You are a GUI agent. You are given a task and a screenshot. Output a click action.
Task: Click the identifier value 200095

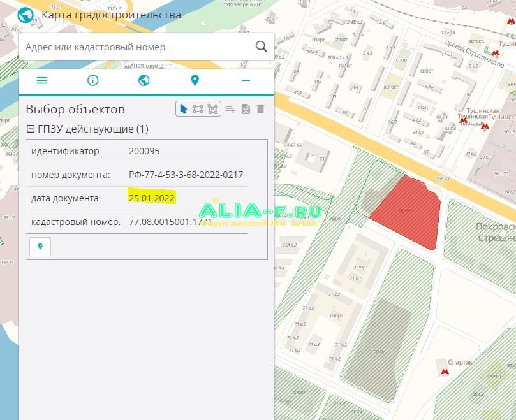click(144, 151)
